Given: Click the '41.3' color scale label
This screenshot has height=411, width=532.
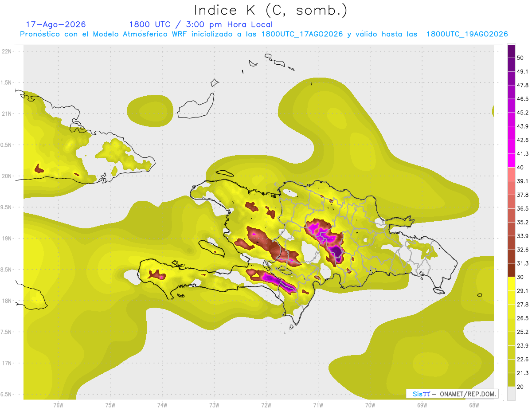Looking at the screenshot, I should pyautogui.click(x=523, y=154).
